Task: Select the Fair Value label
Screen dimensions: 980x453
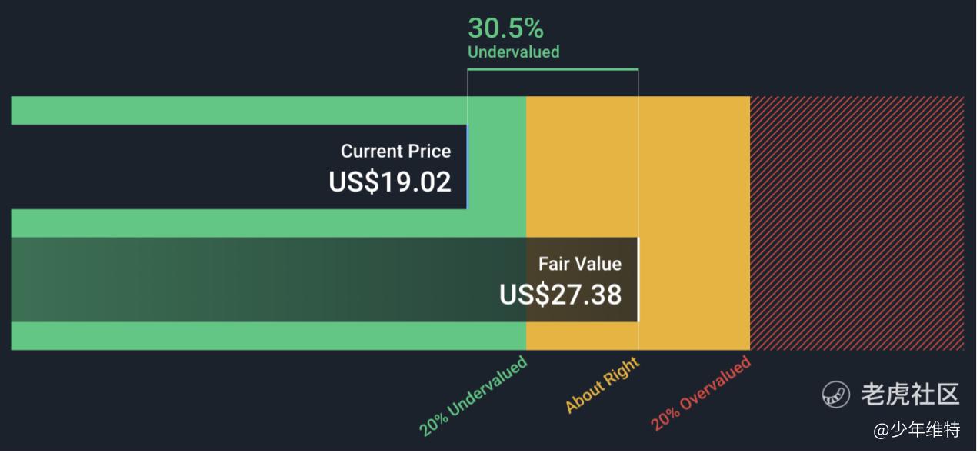Action: (x=580, y=264)
